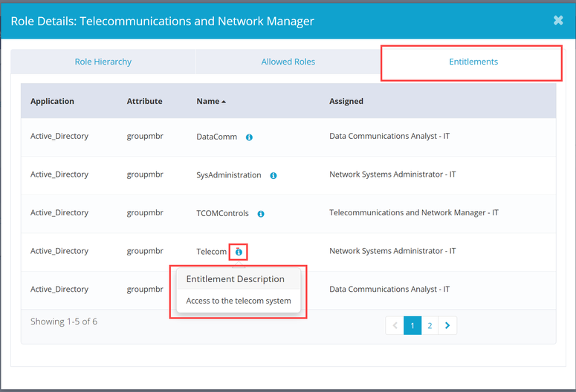The height and width of the screenshot is (392, 576).
Task: Switch to the Role Hierarchy tab
Action: (x=103, y=62)
